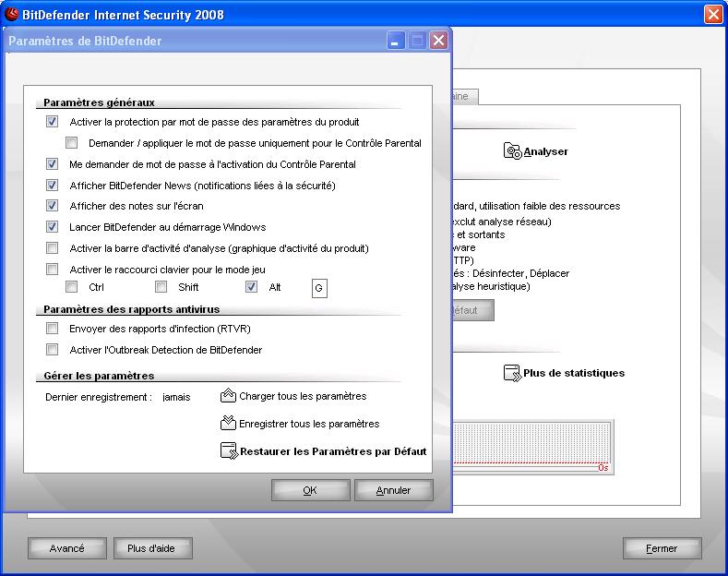Close the Paramètres de BitDefender dialog
Image resolution: width=728 pixels, height=576 pixels.
(439, 41)
